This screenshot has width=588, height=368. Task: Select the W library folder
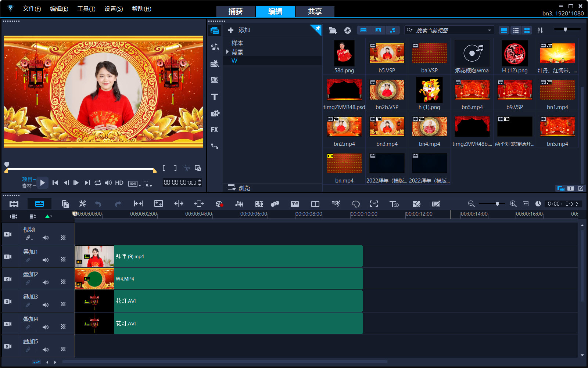(x=234, y=61)
